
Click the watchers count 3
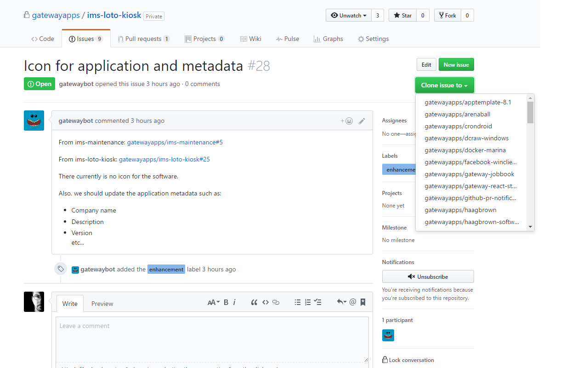pyautogui.click(x=378, y=15)
